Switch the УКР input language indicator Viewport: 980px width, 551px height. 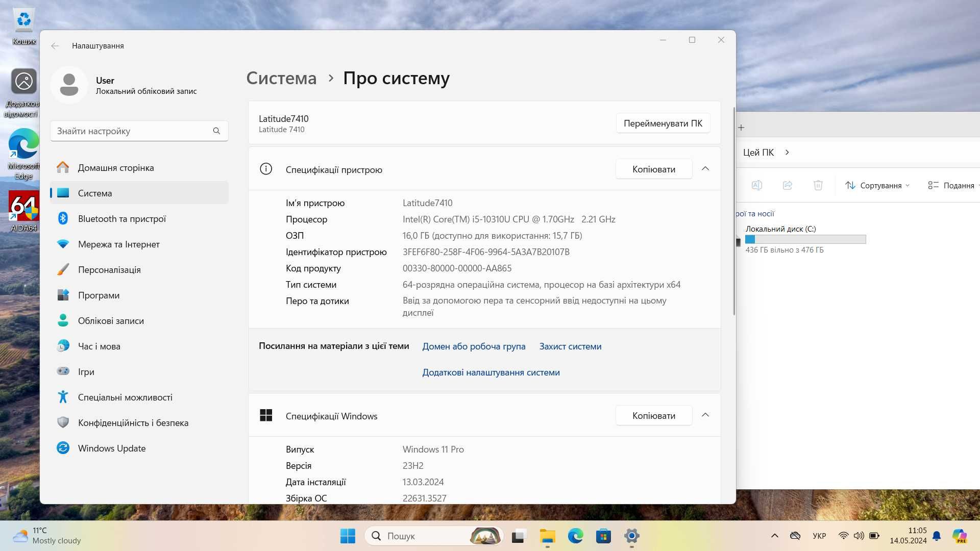pyautogui.click(x=819, y=536)
